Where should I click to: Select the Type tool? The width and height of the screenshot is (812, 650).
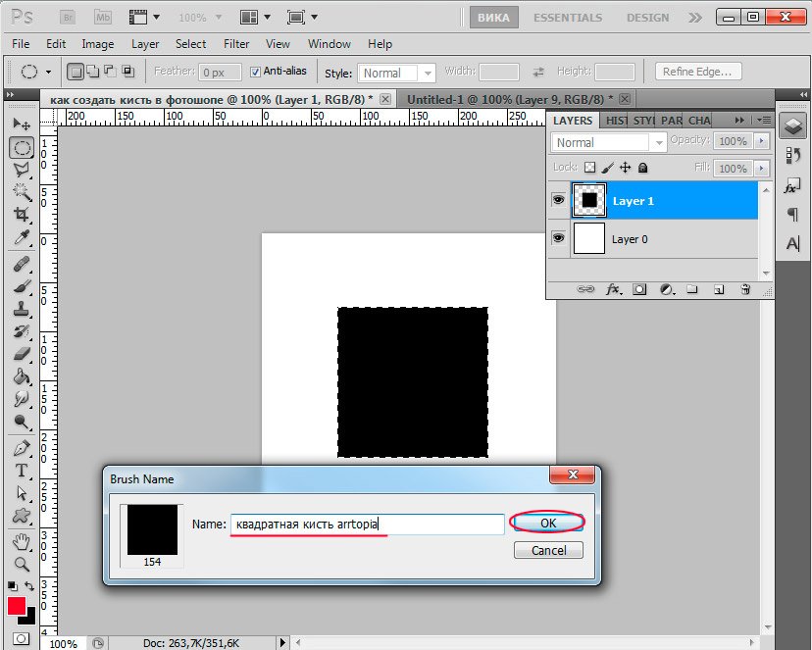(x=22, y=471)
